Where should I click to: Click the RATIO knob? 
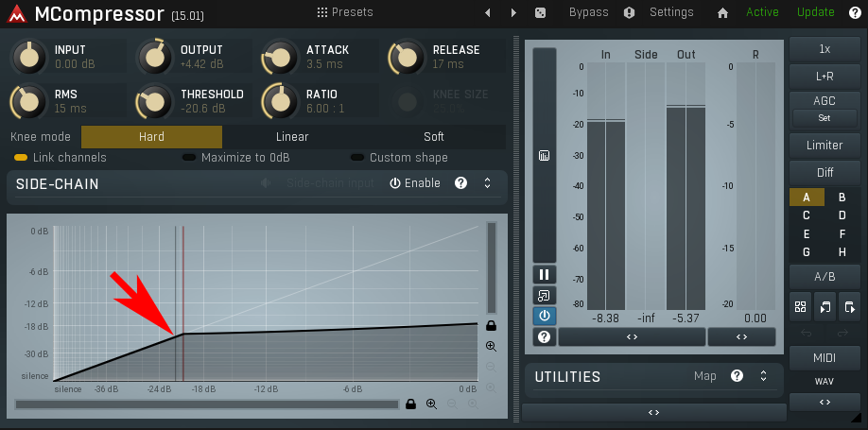279,102
